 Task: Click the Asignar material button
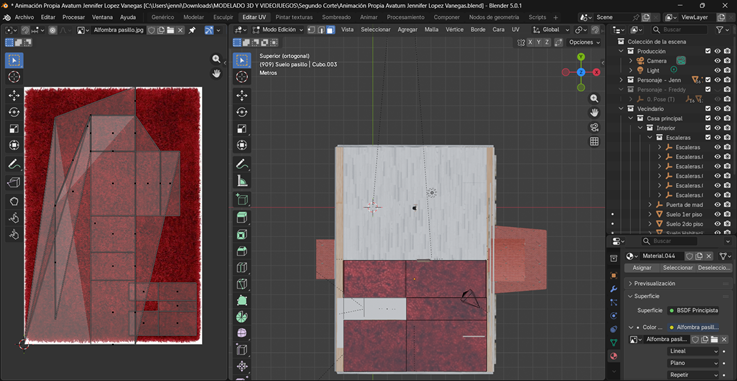[x=642, y=268]
